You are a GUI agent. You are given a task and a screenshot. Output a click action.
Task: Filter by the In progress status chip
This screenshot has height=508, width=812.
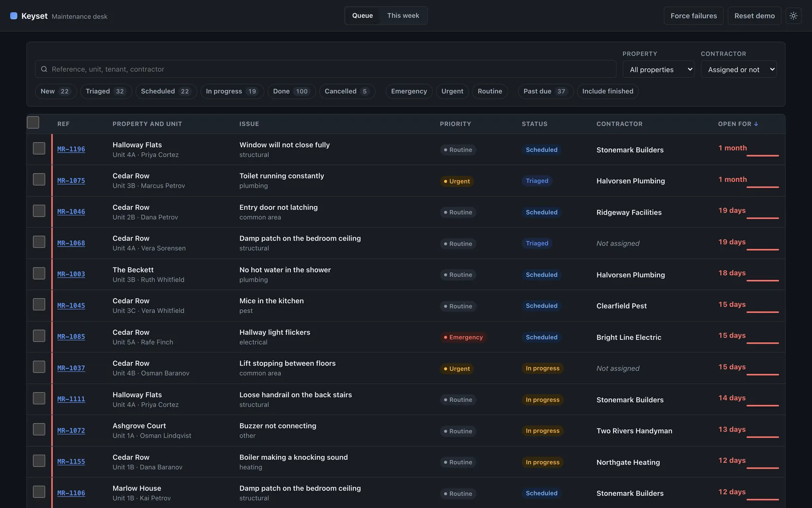click(232, 91)
